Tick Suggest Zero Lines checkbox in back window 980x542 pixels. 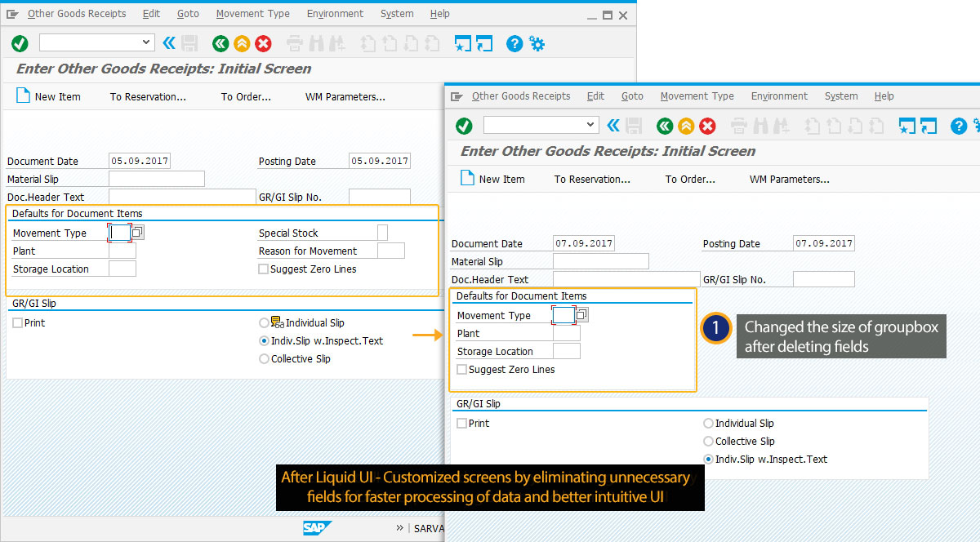point(263,269)
